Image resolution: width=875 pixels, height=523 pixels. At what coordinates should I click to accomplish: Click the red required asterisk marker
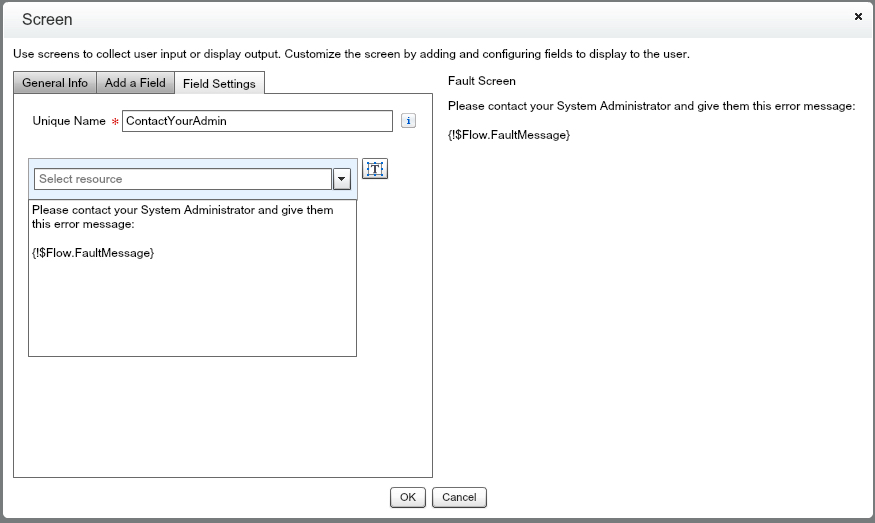(115, 122)
